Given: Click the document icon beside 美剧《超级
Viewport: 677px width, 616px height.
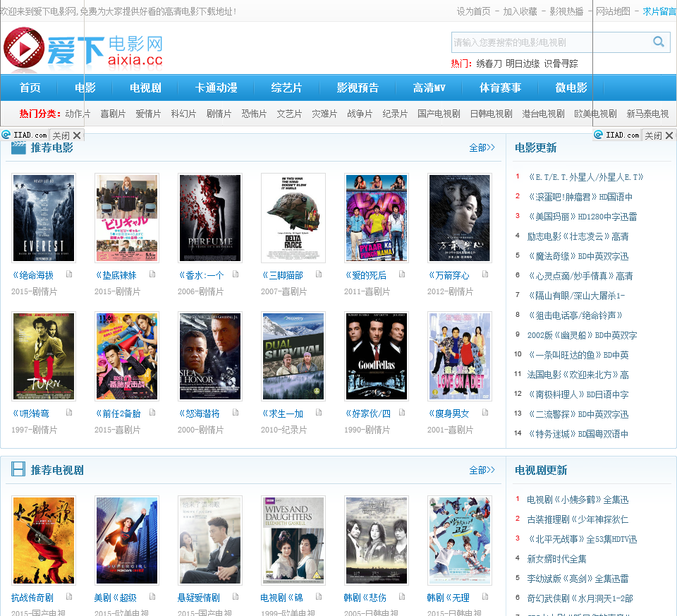Looking at the screenshot, I should [152, 596].
